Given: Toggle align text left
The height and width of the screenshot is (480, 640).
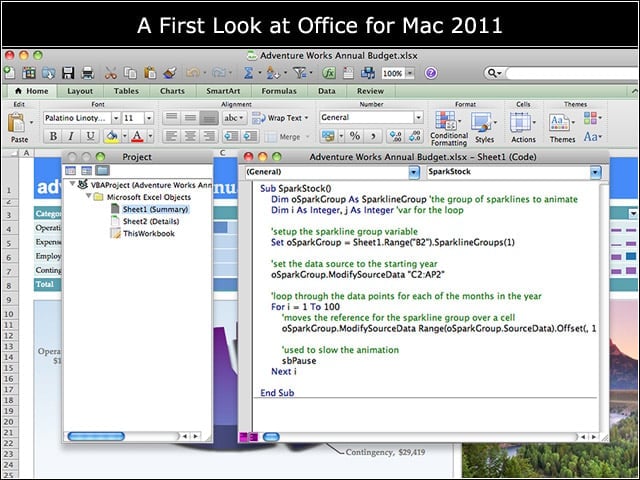Looking at the screenshot, I should [171, 136].
